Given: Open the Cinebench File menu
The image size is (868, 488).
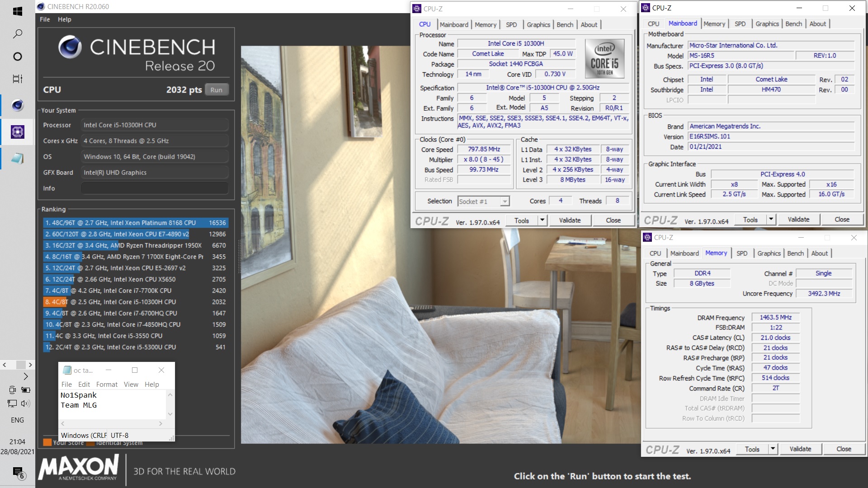Looking at the screenshot, I should point(45,19).
